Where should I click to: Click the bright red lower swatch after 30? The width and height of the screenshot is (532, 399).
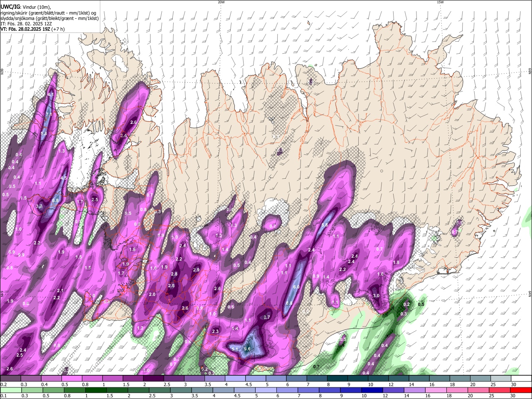coord(521,390)
